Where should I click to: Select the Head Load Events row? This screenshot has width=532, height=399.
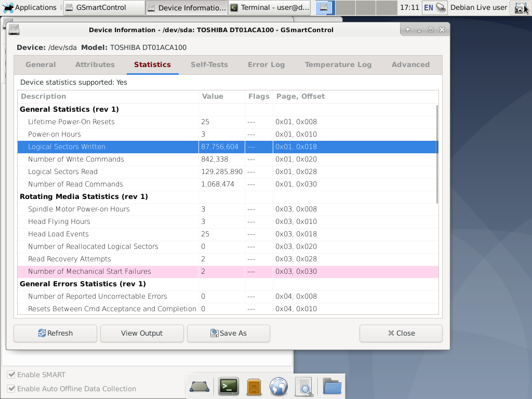(228, 234)
